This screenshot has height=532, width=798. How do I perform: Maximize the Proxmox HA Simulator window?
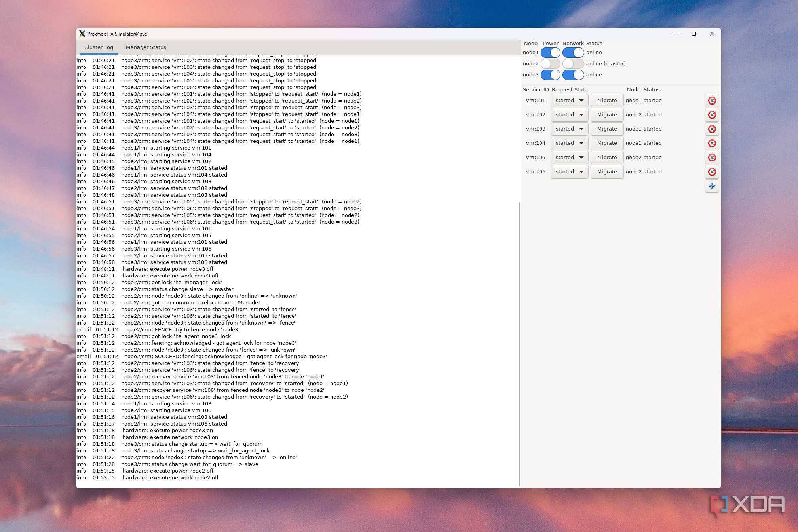coord(694,34)
